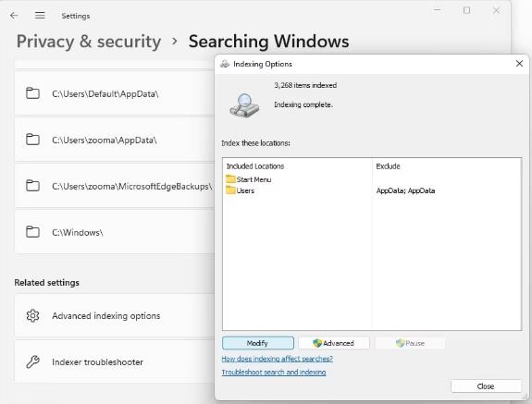Open 'Troubleshoot search and indexing' link

click(274, 373)
